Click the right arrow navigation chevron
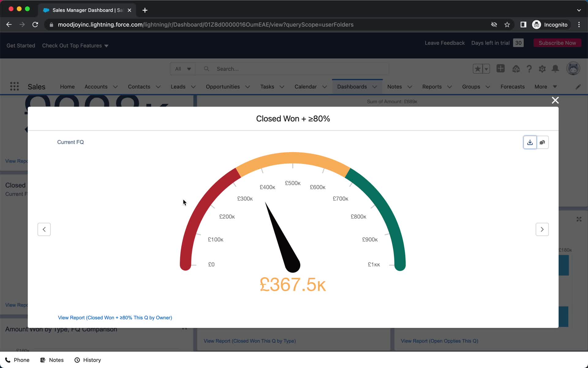This screenshot has height=368, width=588. (542, 229)
